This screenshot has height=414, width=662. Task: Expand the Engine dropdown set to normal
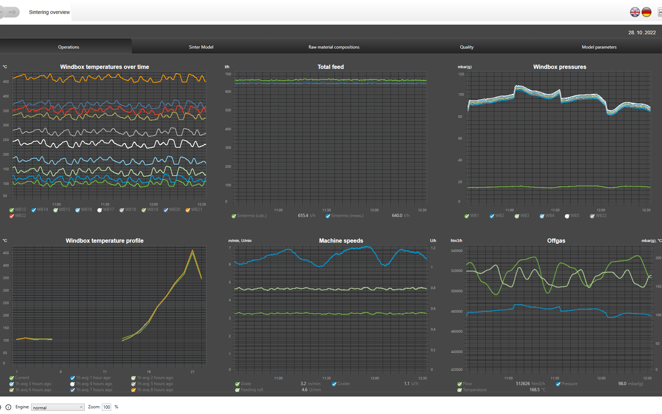point(57,407)
